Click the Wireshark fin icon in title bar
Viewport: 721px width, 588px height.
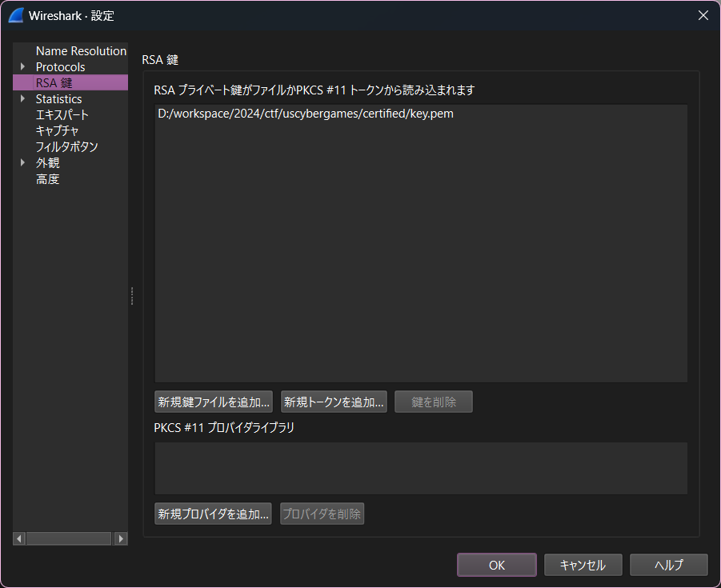16,15
